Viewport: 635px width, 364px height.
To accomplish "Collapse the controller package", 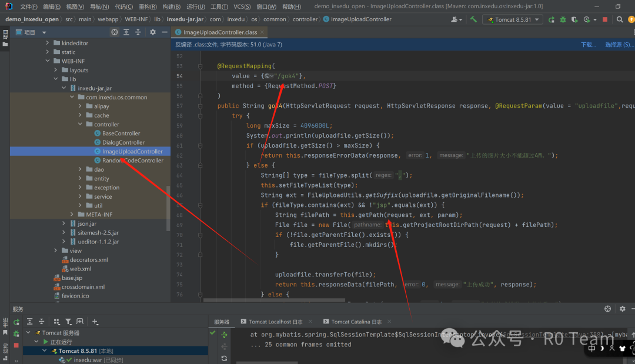I will tap(80, 124).
